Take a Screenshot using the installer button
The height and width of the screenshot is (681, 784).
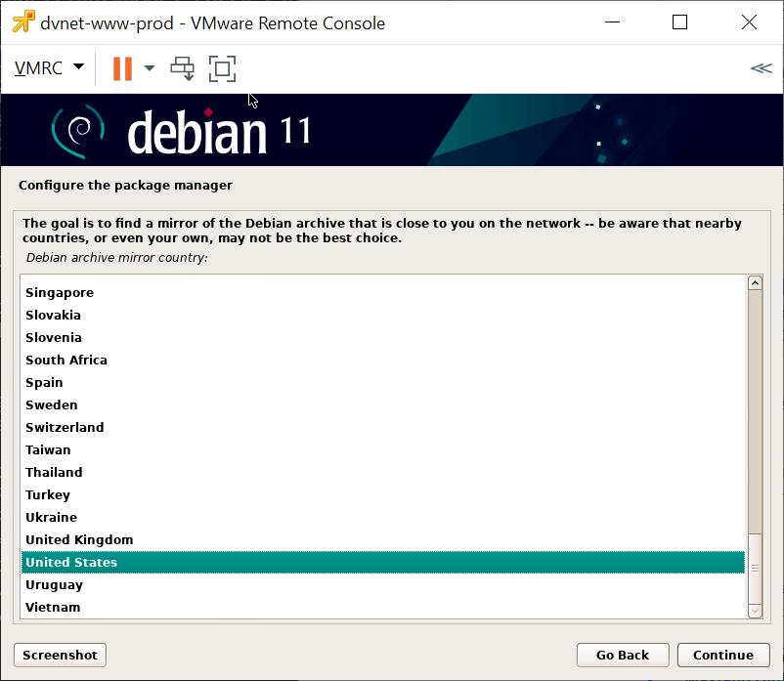pyautogui.click(x=60, y=655)
